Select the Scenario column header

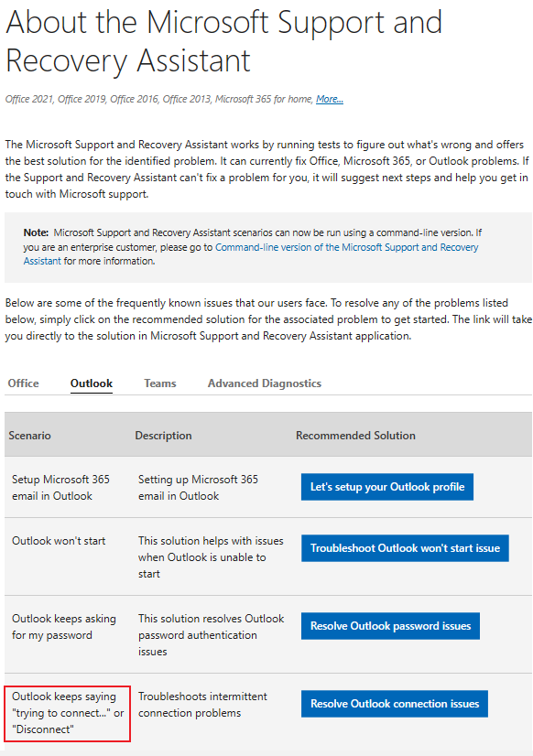click(29, 435)
